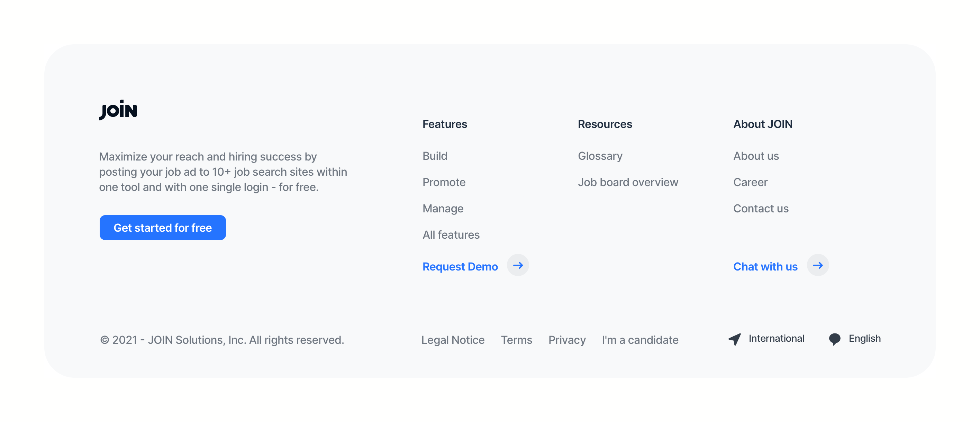Screen dimensions: 980x422
Task: Open the Contact us page
Action: point(761,208)
